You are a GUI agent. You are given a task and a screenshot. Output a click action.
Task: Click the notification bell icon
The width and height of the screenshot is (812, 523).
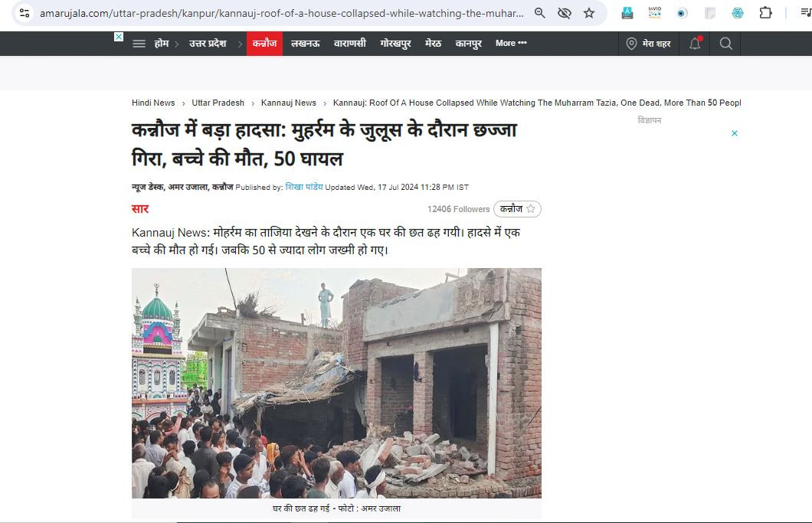click(695, 44)
